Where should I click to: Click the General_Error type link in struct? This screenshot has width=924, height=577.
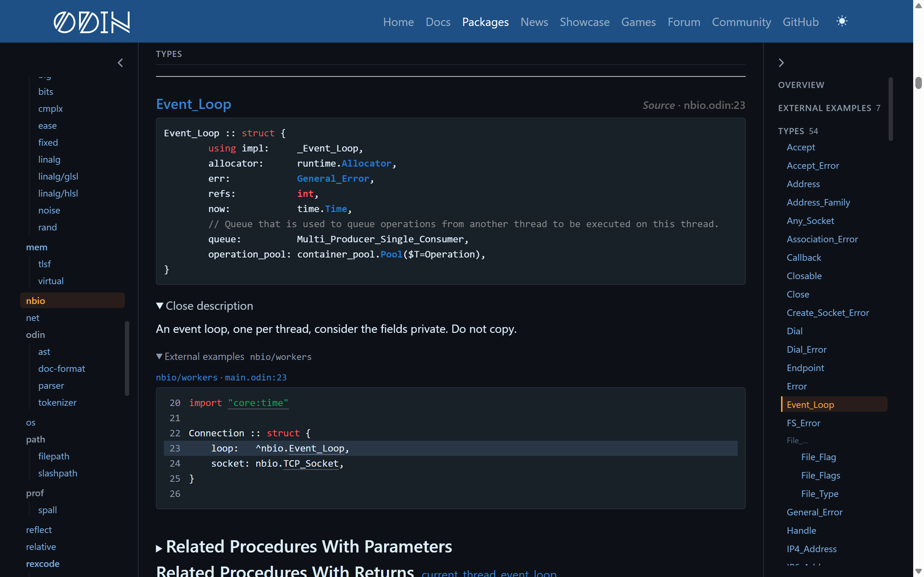pos(333,179)
